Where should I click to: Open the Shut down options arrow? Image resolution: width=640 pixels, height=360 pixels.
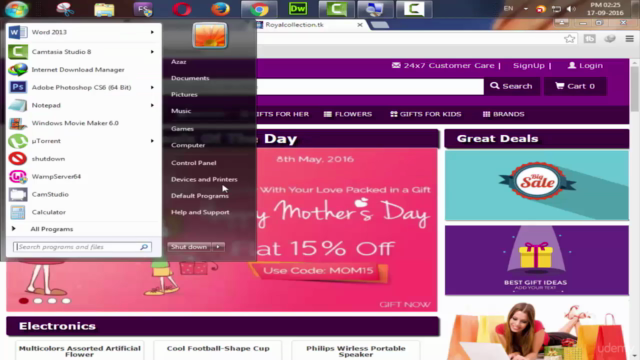[x=218, y=247]
